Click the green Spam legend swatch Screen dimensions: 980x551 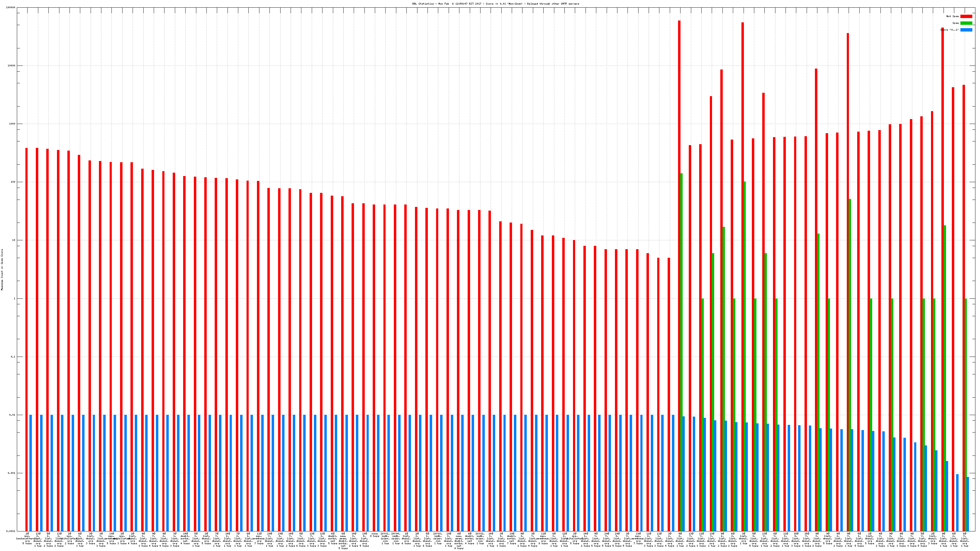pyautogui.click(x=966, y=23)
